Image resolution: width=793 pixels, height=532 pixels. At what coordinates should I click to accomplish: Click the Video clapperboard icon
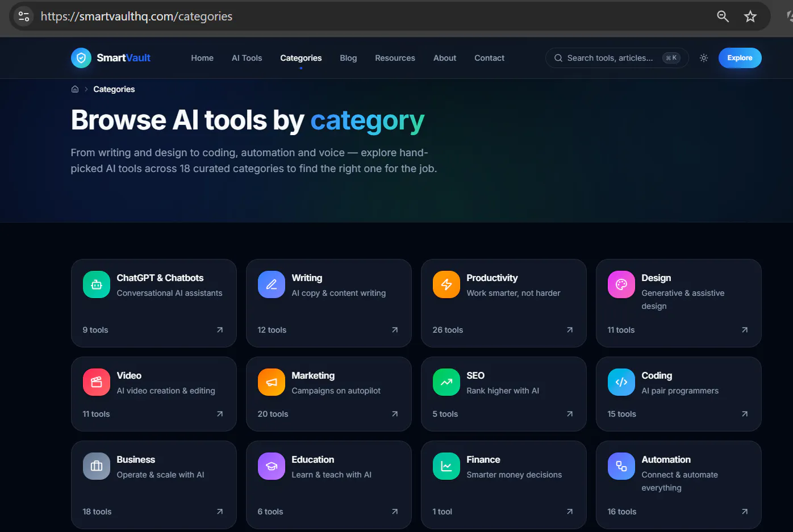(x=97, y=382)
